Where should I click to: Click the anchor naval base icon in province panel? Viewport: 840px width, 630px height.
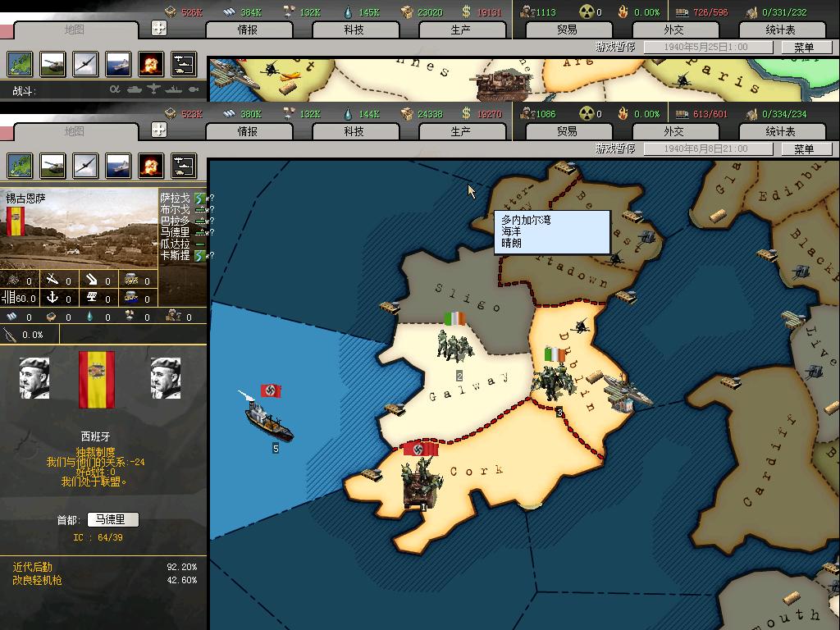pyautogui.click(x=52, y=297)
